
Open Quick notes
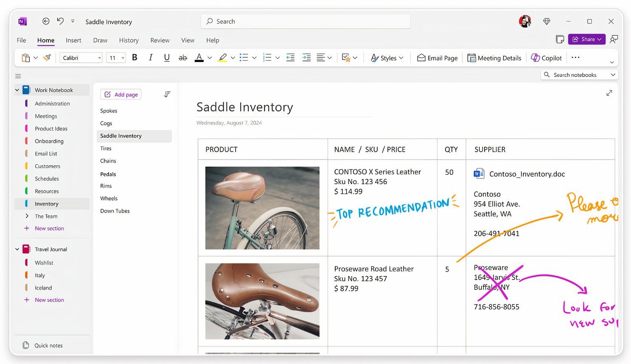pyautogui.click(x=42, y=346)
